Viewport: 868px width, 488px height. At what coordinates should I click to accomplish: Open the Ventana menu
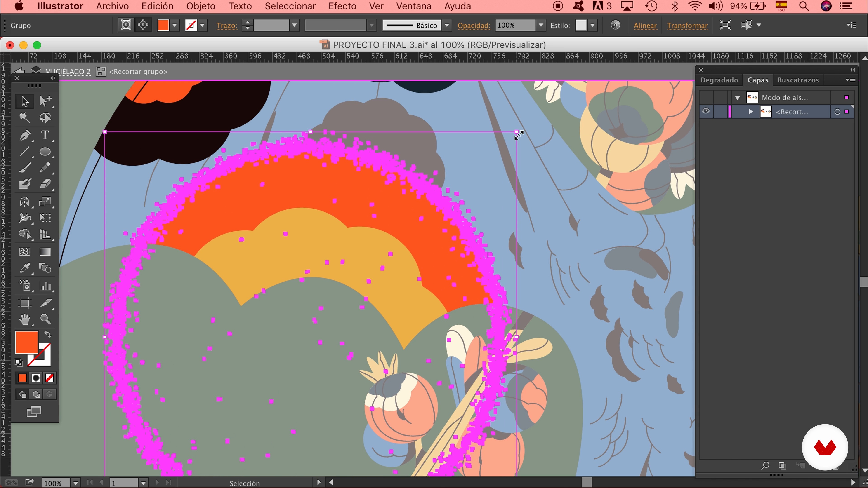click(x=413, y=6)
